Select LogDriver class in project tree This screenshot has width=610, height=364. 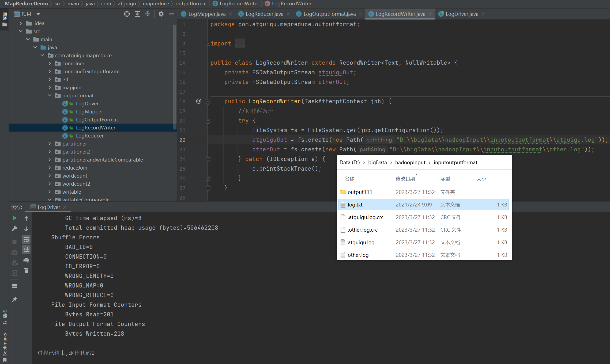(x=87, y=104)
